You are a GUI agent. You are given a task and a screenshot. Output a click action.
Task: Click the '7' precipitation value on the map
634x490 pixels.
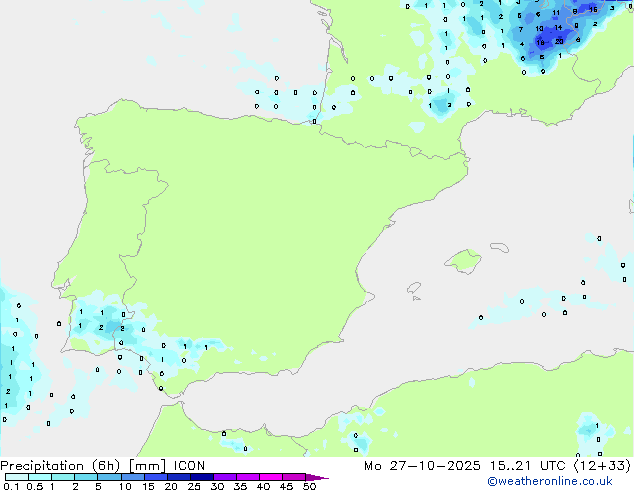pos(521,30)
